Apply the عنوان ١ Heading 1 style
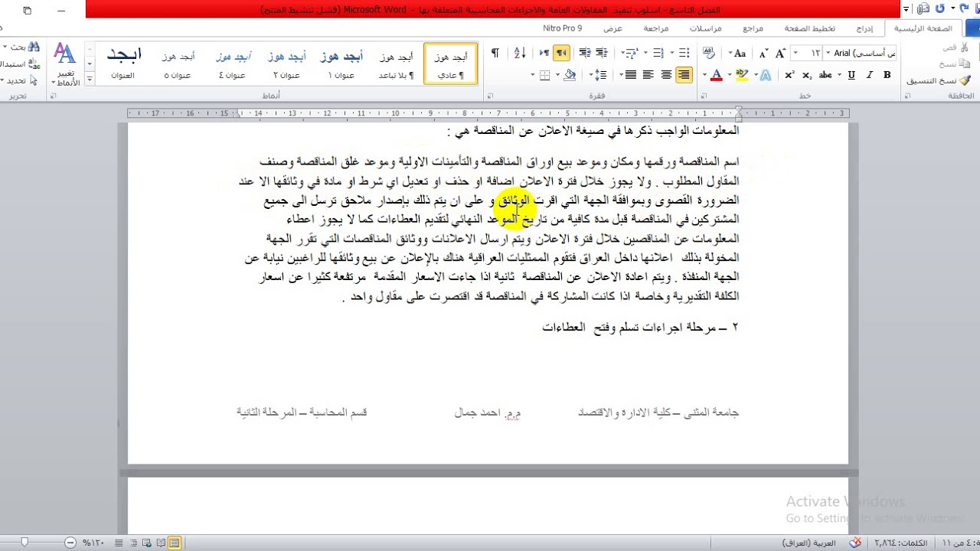Image resolution: width=980 pixels, height=551 pixels. tap(341, 64)
